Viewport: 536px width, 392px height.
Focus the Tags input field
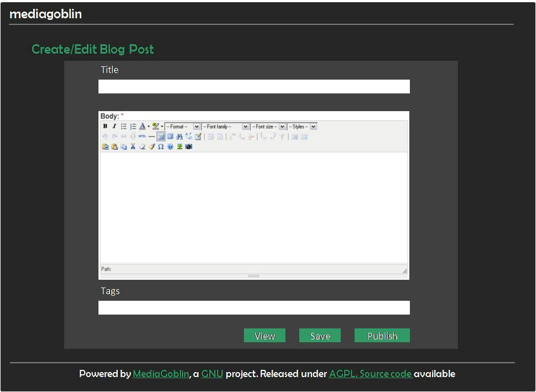point(254,307)
